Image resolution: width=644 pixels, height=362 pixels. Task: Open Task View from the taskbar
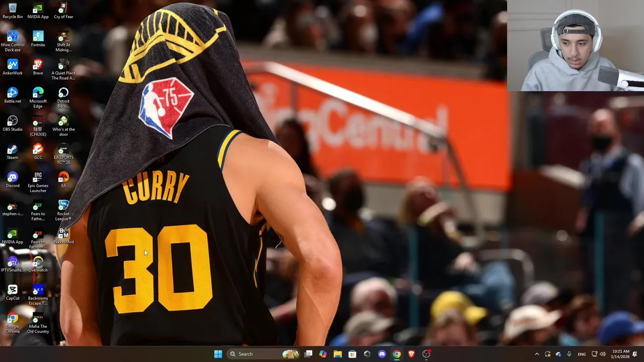pos(308,354)
